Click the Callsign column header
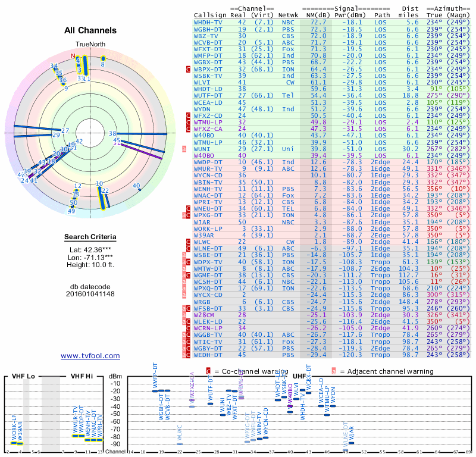This screenshot has height=457, width=476. (211, 15)
